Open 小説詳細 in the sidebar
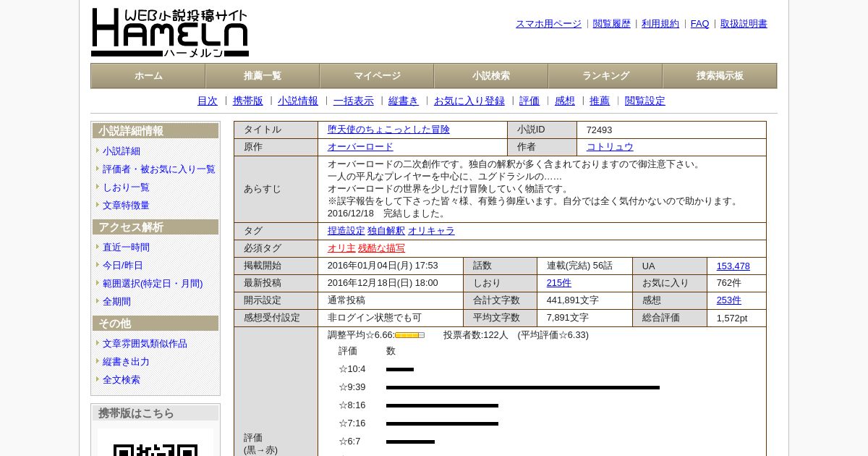The width and height of the screenshot is (868, 456). coord(122,151)
